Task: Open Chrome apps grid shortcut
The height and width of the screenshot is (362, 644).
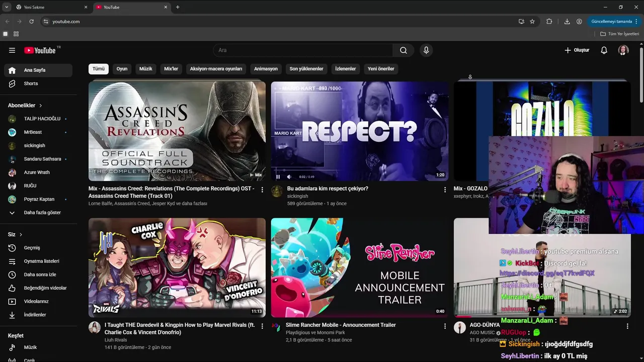Action: pyautogui.click(x=16, y=34)
